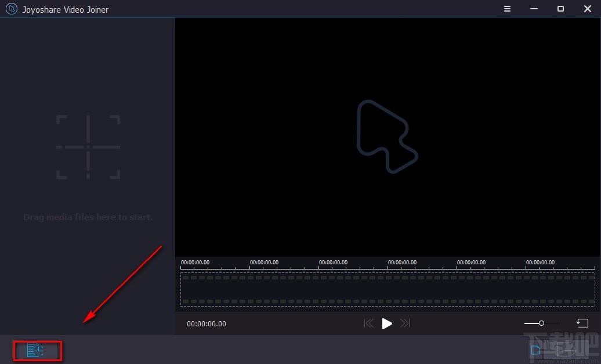Maximize the Joyoshare Video Joiner window
Image resolution: width=601 pixels, height=364 pixels.
[560, 9]
